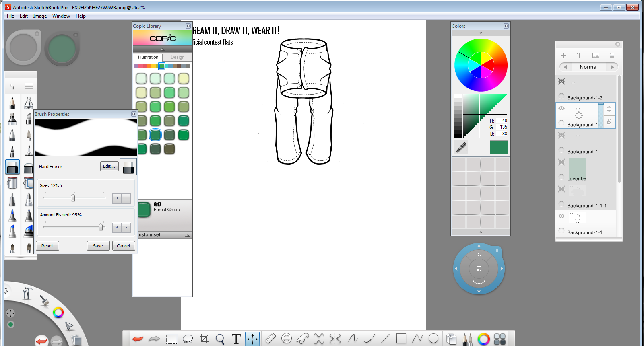Select the Crop tool
Image resolution: width=644 pixels, height=362 pixels.
tap(204, 339)
